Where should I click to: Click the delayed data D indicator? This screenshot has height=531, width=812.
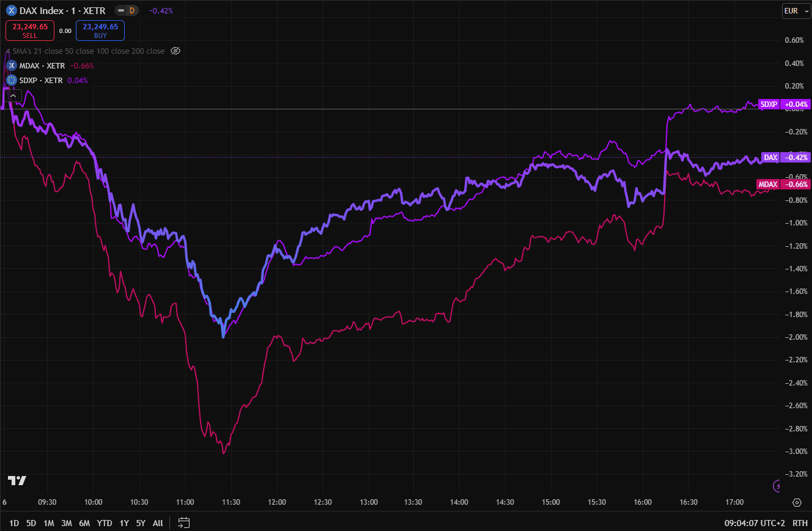point(131,10)
